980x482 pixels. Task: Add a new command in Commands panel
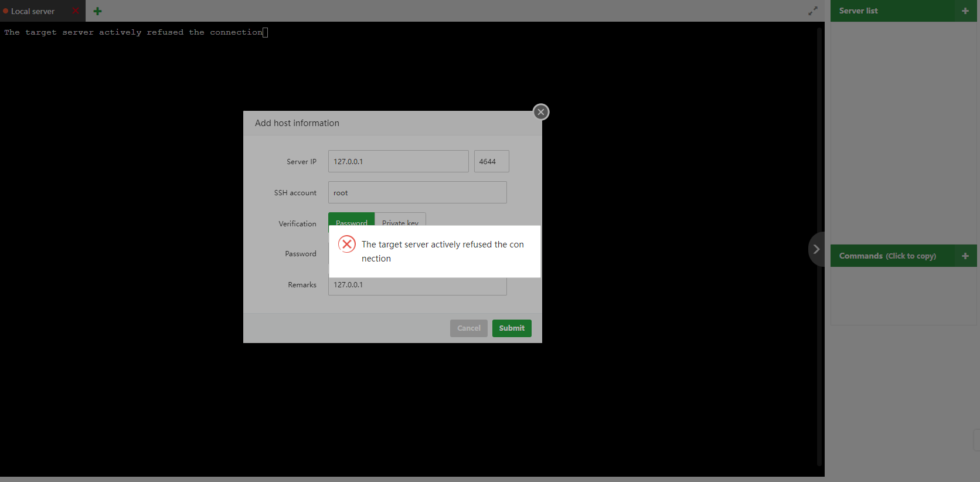(965, 256)
